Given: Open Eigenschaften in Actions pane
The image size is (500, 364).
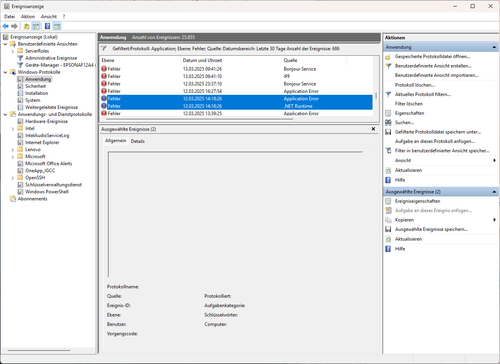Looking at the screenshot, I should click(409, 113).
